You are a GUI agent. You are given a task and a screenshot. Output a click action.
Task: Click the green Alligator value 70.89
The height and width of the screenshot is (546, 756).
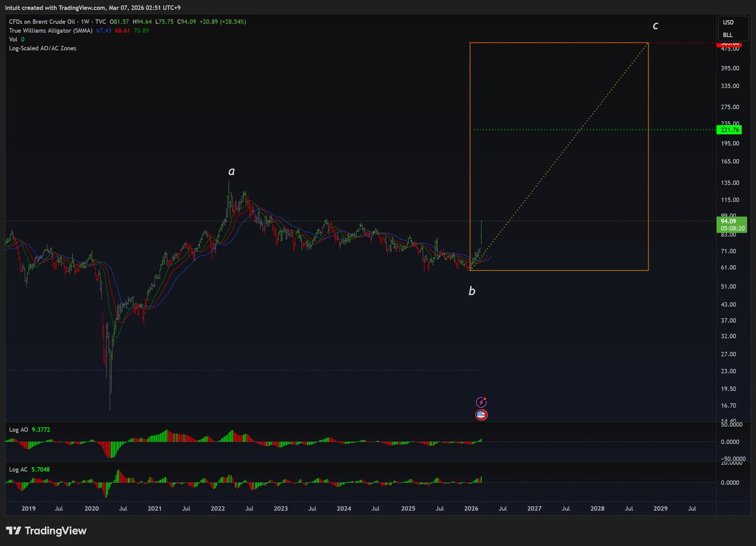[142, 30]
